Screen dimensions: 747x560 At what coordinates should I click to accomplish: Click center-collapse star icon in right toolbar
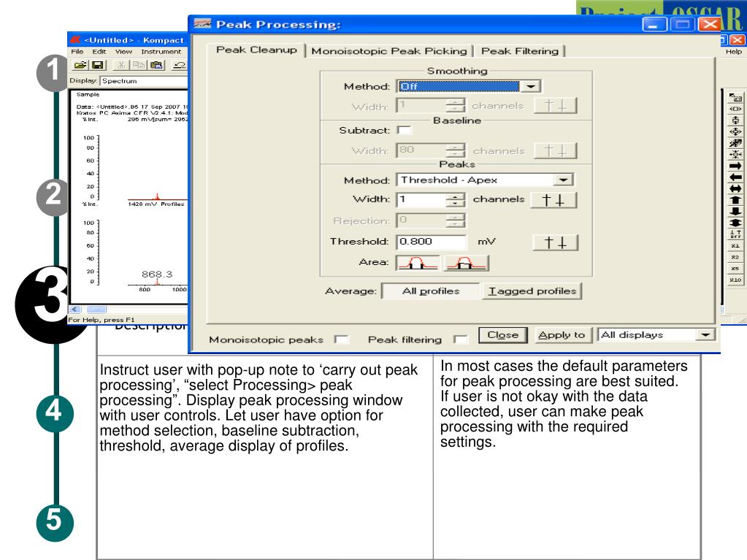tap(735, 154)
